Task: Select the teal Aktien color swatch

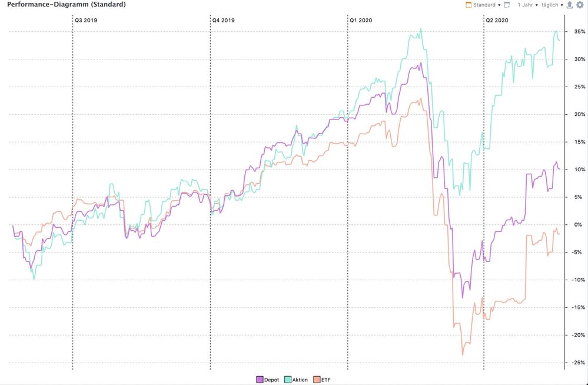Action: [288, 380]
